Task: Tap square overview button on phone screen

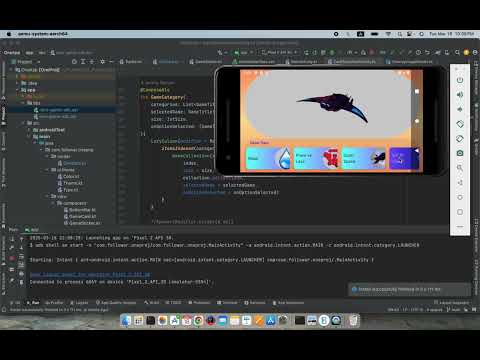Action: [417, 91]
